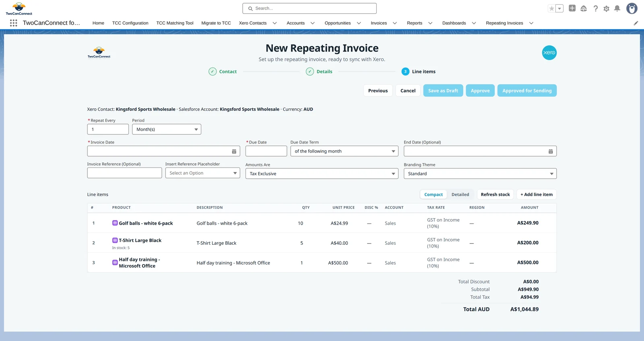Open the Due Date Term dropdown
The image size is (644, 341).
(x=344, y=151)
